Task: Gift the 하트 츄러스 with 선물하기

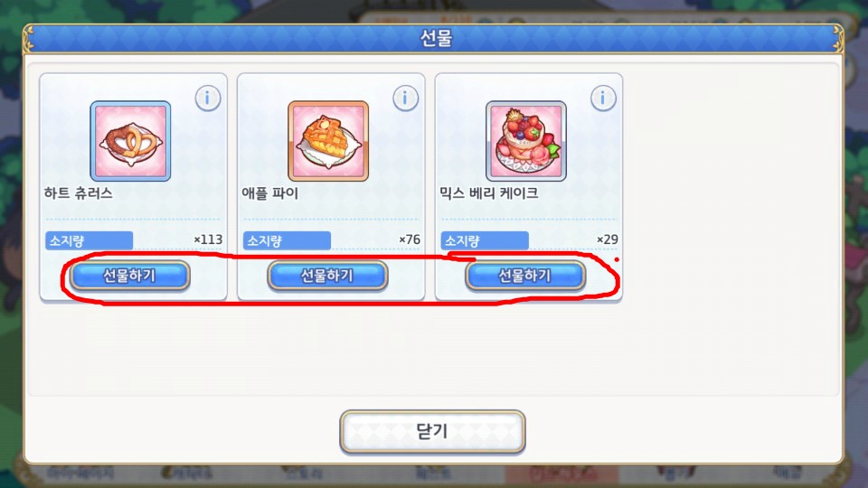Action: (x=130, y=276)
